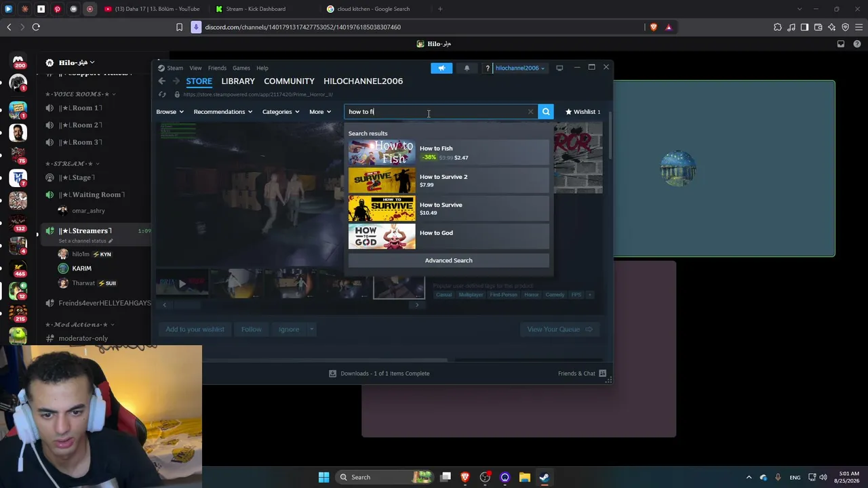Open the Windows Start menu
The width and height of the screenshot is (868, 488).
(x=323, y=477)
